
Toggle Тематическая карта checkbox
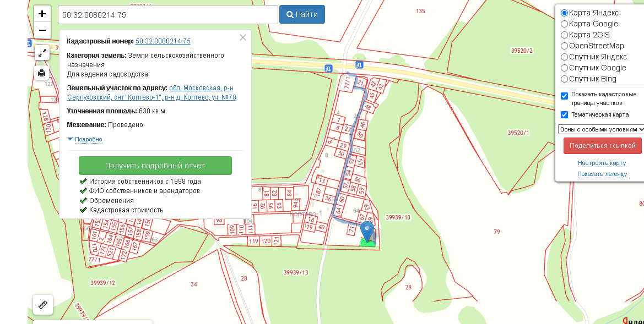click(x=564, y=115)
